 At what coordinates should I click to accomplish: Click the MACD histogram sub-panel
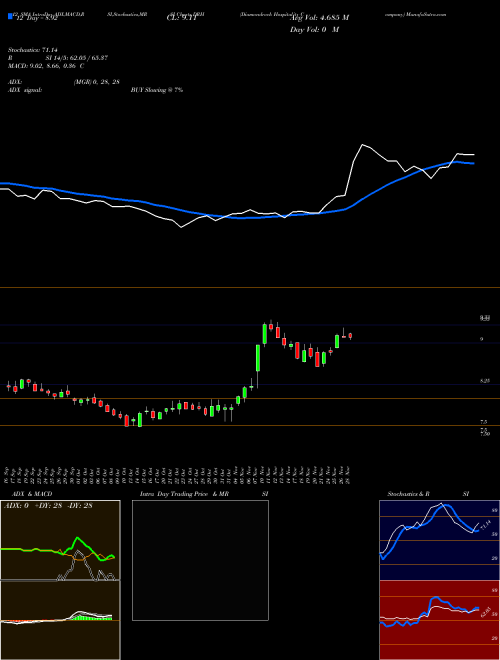pos(60,620)
